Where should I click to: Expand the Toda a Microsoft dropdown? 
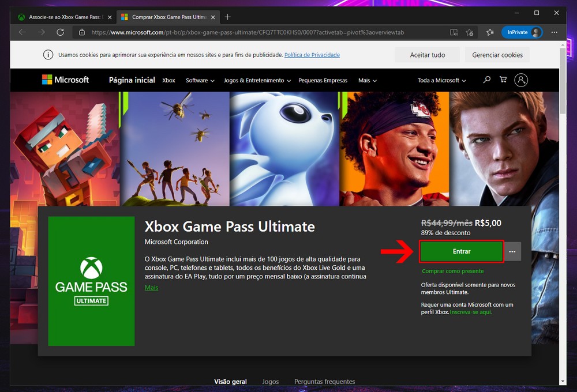coord(441,80)
